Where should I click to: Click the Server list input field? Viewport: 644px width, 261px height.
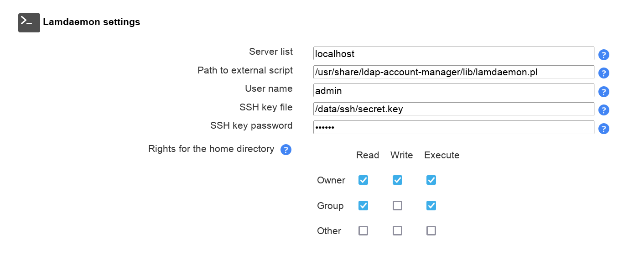pyautogui.click(x=453, y=53)
